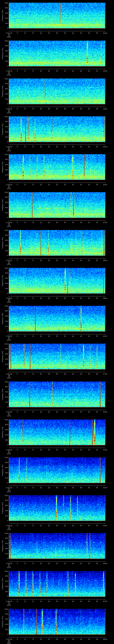
Task: Pick the 13:38:00 axis label
Action: click(x=9, y=298)
